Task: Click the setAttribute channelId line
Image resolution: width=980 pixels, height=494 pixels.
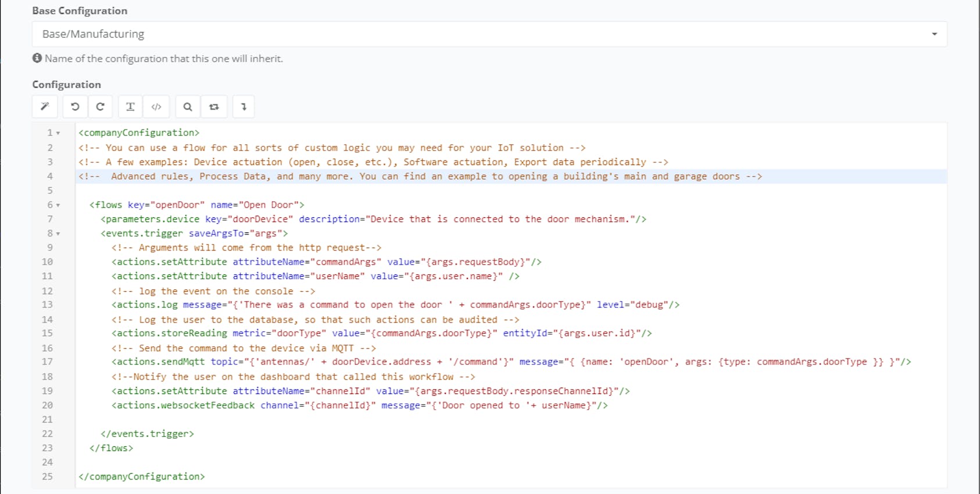Action: coord(371,391)
